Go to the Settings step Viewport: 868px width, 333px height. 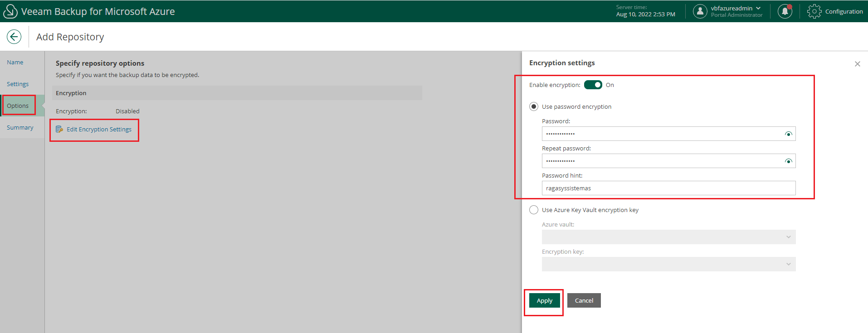click(18, 84)
